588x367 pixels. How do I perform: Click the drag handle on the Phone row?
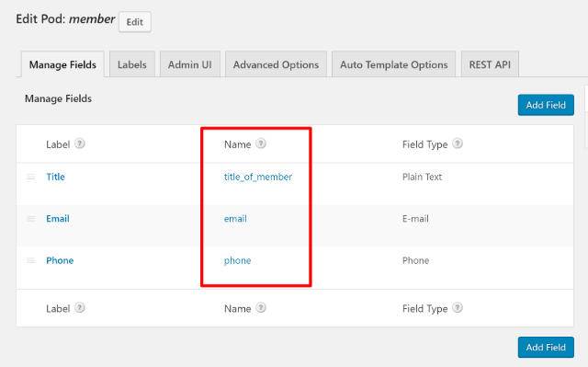click(30, 260)
